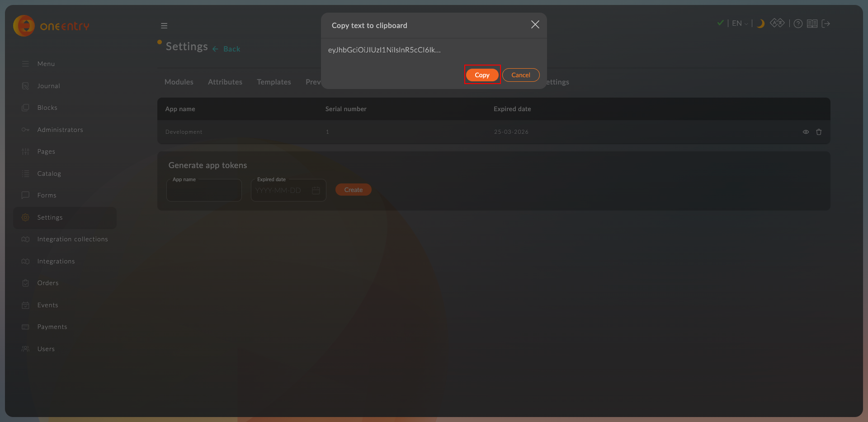868x422 pixels.
Task: Toggle dark mode moon icon
Action: 761,23
